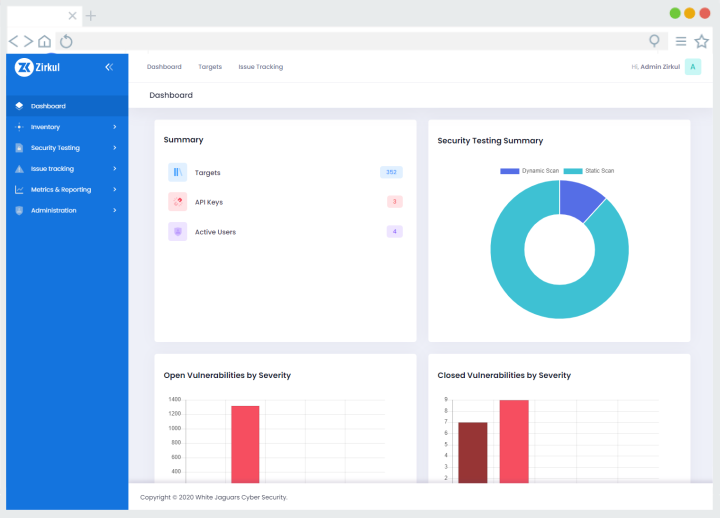The height and width of the screenshot is (518, 720).
Task: Click the bright red bar in Closed Vulnerabilities
Action: [514, 441]
